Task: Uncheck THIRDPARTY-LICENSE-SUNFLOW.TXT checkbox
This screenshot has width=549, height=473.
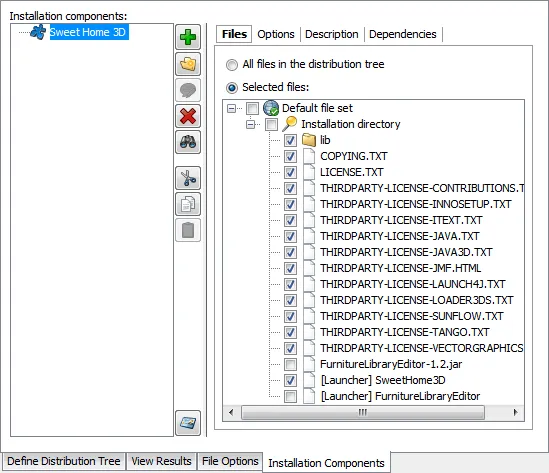Action: pos(290,317)
